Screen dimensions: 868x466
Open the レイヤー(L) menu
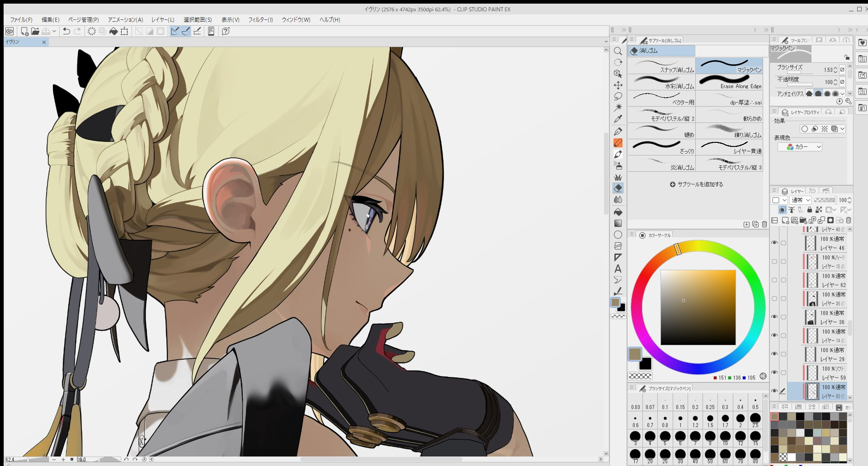pyautogui.click(x=163, y=20)
